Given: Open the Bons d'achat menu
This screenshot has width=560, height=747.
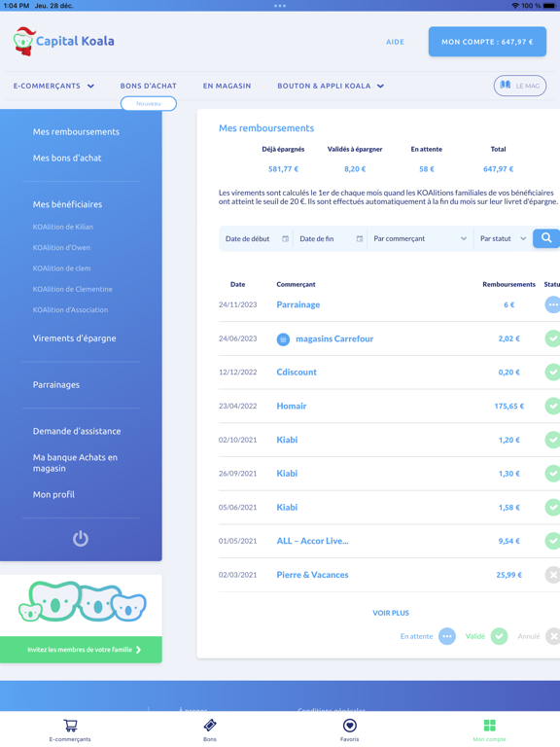Looking at the screenshot, I should [148, 86].
